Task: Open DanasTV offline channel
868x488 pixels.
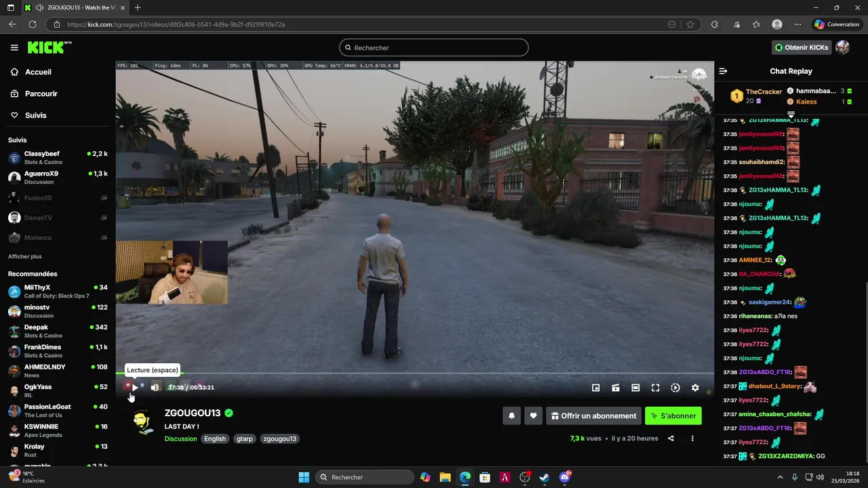Action: click(58, 218)
